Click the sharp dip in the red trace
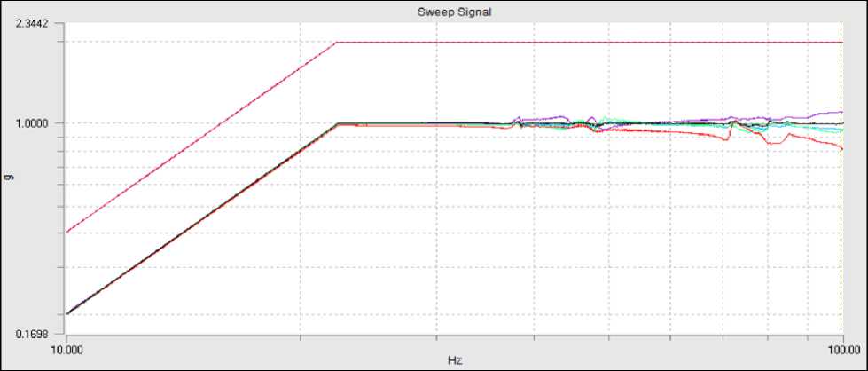This screenshot has height=371, width=868. click(x=725, y=139)
